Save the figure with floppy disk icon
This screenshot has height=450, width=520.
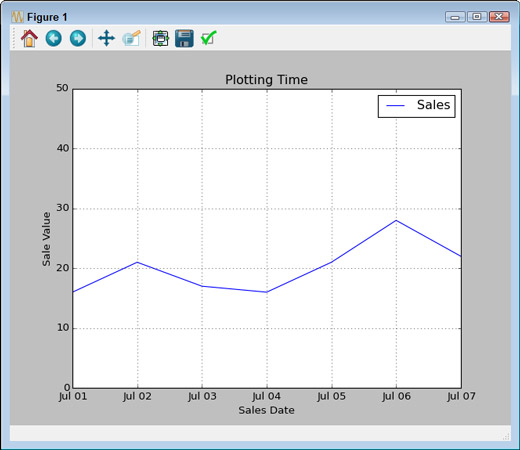[x=184, y=38]
